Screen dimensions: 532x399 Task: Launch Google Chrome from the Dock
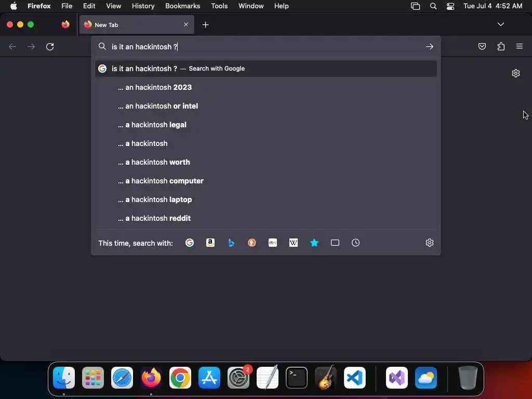180,378
